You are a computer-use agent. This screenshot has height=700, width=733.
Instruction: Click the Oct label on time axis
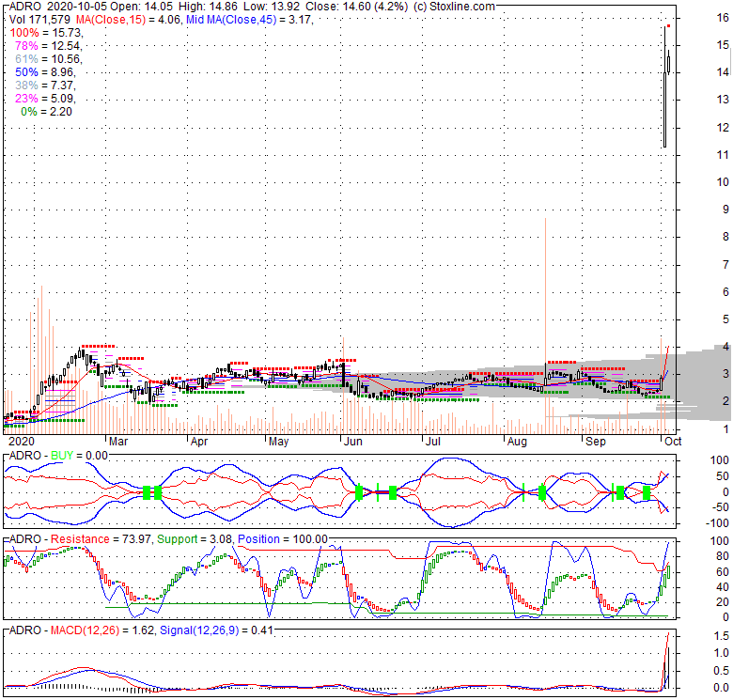pos(673,442)
